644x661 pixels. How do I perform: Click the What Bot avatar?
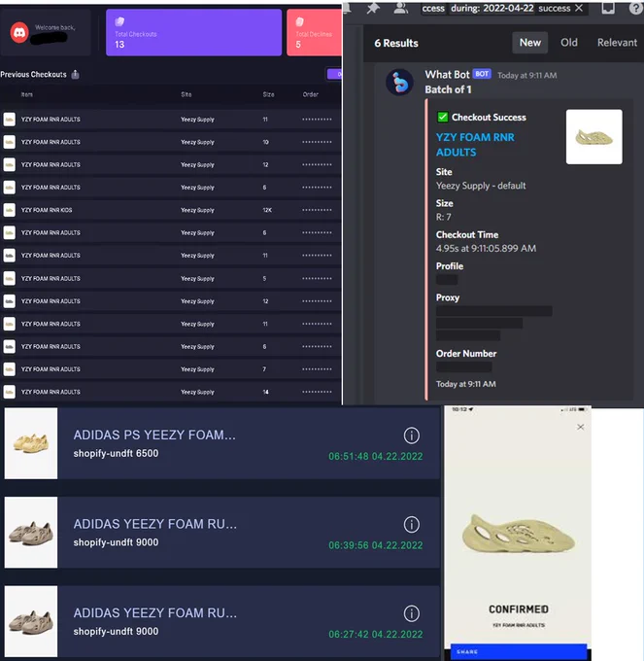tap(399, 83)
